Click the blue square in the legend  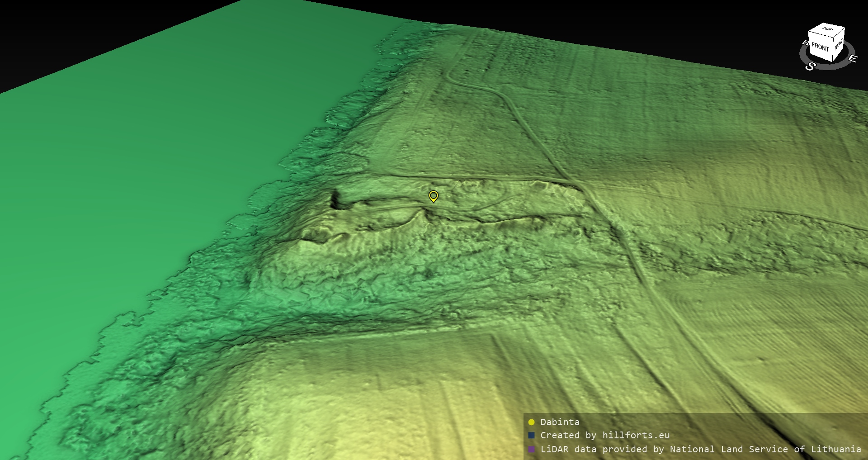[531, 435]
